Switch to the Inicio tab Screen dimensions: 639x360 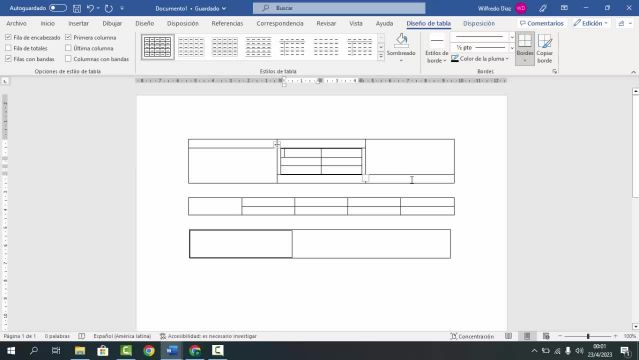tap(48, 24)
